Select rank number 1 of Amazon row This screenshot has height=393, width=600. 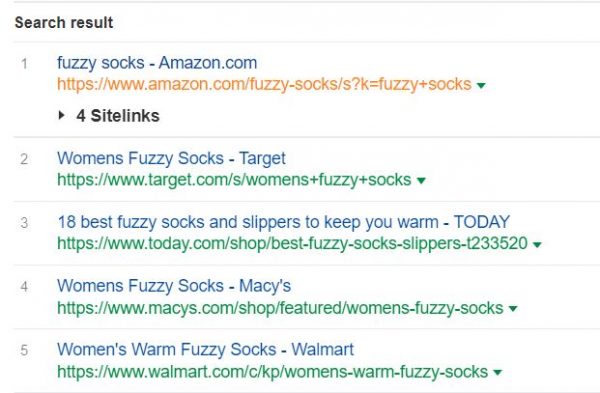click(24, 64)
